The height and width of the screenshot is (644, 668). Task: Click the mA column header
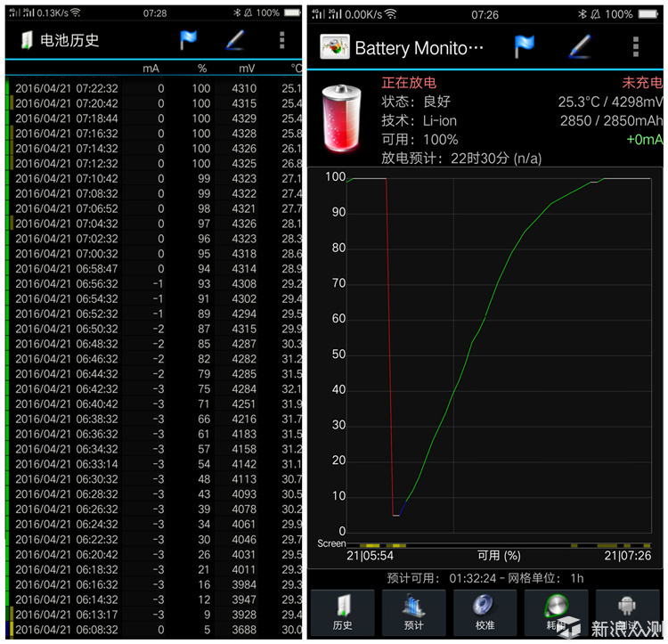[x=151, y=69]
